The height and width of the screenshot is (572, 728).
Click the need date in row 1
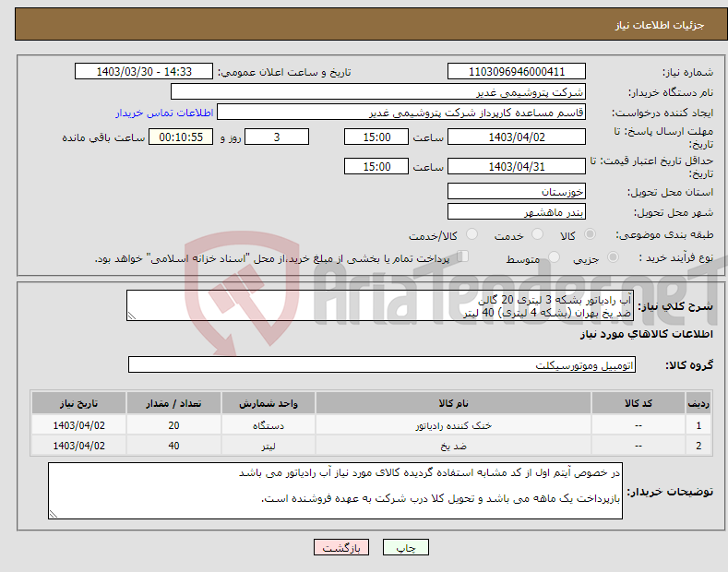click(79, 425)
